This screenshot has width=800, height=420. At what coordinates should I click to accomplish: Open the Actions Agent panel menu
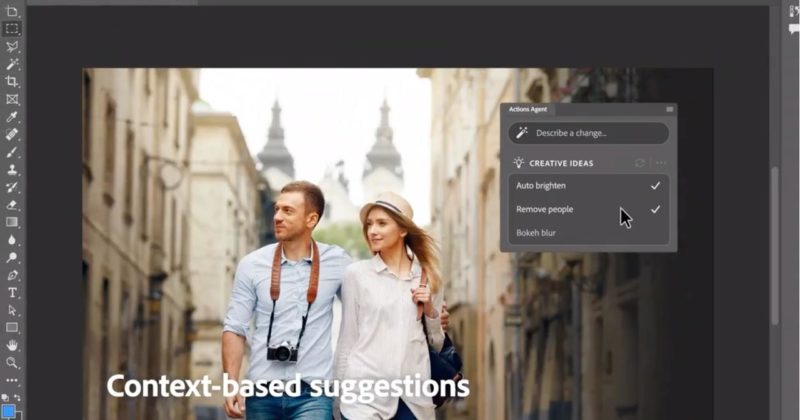click(670, 109)
